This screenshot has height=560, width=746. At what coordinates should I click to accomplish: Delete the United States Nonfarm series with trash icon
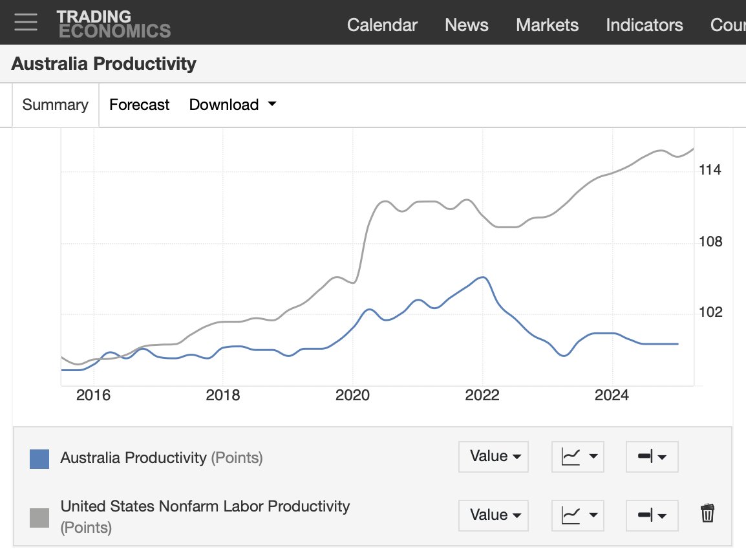click(707, 513)
